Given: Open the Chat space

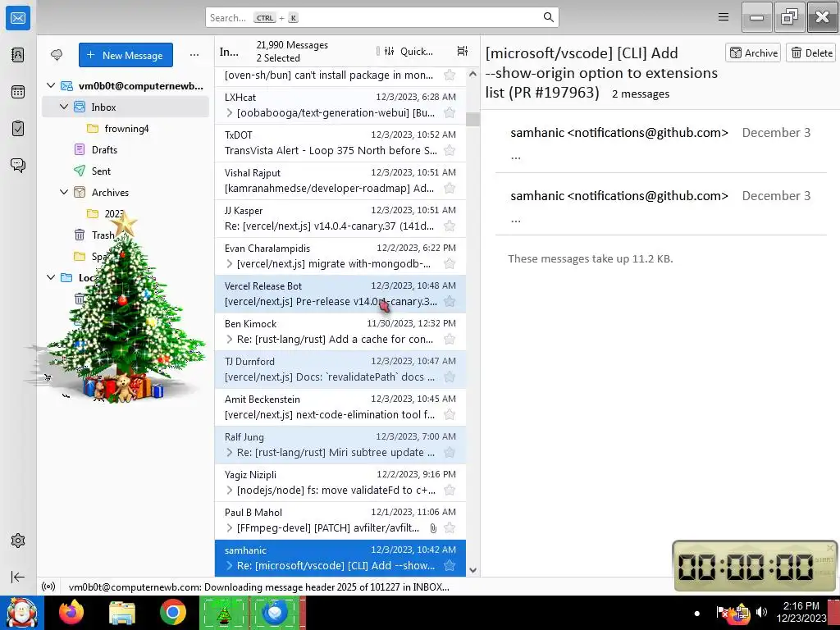Looking at the screenshot, I should point(18,165).
